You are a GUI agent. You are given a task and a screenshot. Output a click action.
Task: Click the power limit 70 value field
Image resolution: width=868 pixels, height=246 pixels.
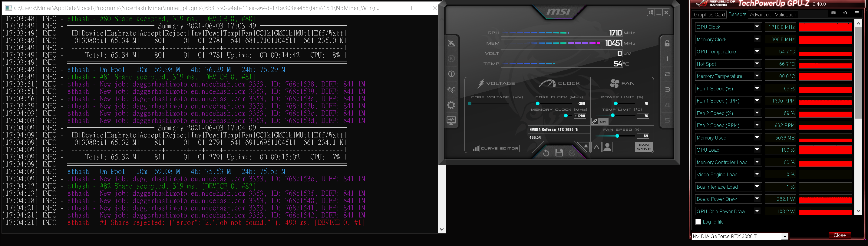tap(642, 104)
